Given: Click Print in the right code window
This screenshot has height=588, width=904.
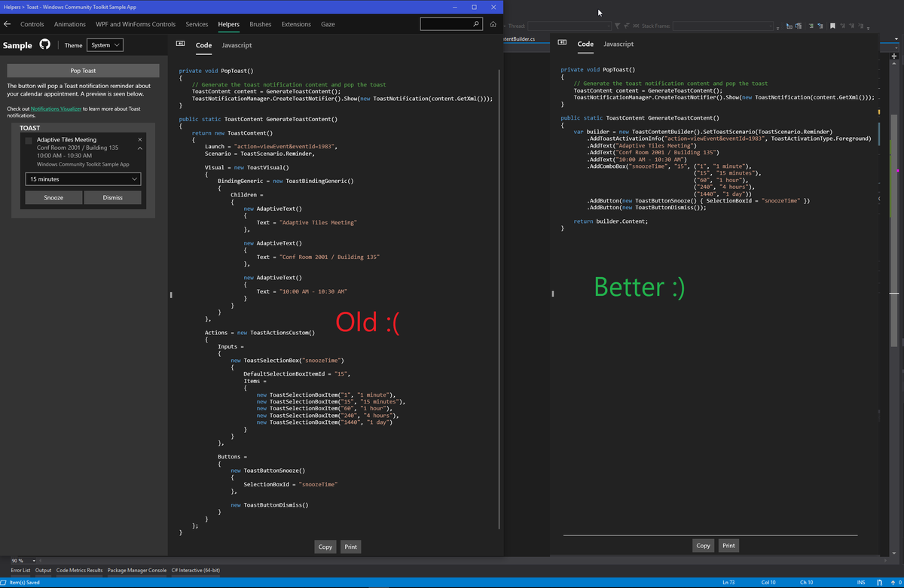Looking at the screenshot, I should pos(728,546).
